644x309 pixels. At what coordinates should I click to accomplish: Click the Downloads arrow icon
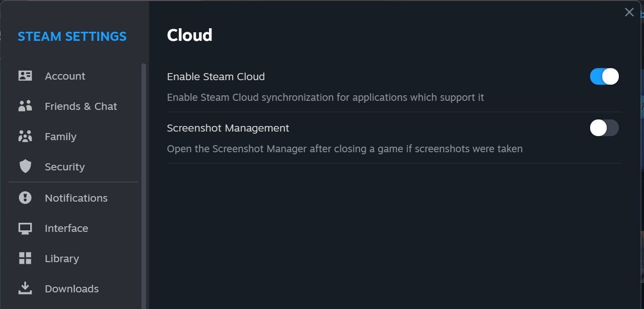point(25,288)
